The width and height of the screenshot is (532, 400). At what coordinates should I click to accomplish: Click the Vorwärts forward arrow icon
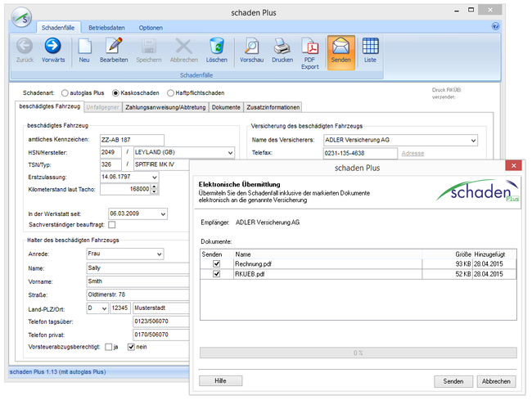(x=53, y=47)
